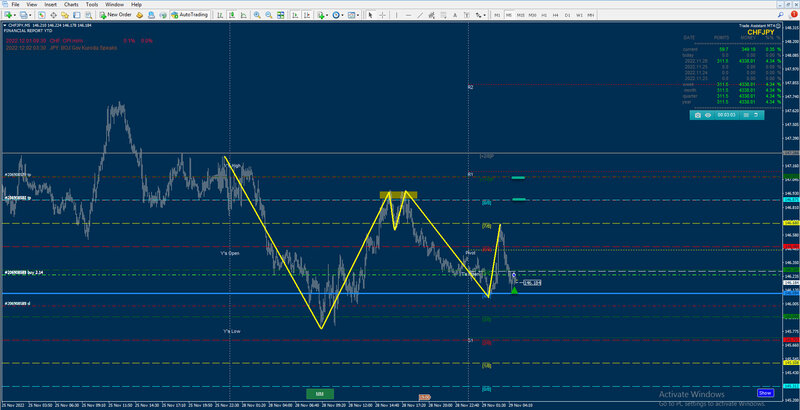The height and width of the screenshot is (410, 800).
Task: Open the Window menu
Action: click(114, 4)
